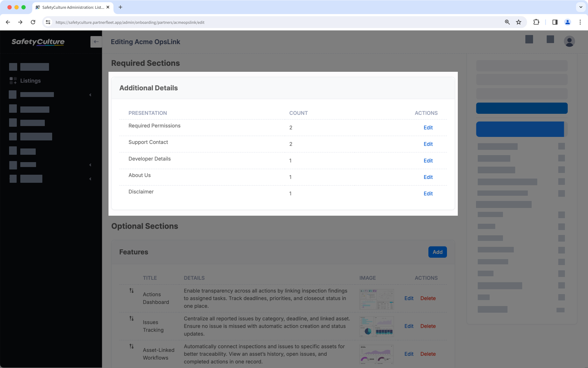Image resolution: width=588 pixels, height=368 pixels.
Task: Click the Actions Dashboard title text
Action: pyautogui.click(x=156, y=298)
